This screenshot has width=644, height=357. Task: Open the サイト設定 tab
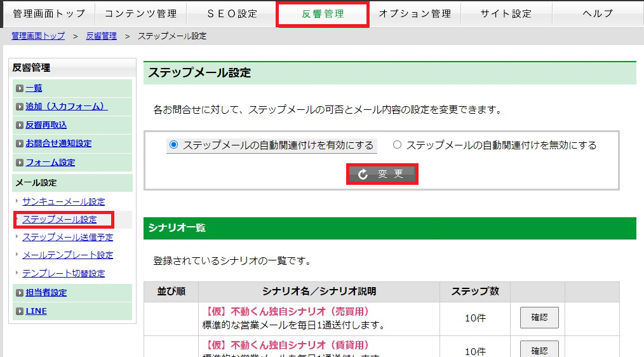tap(506, 13)
